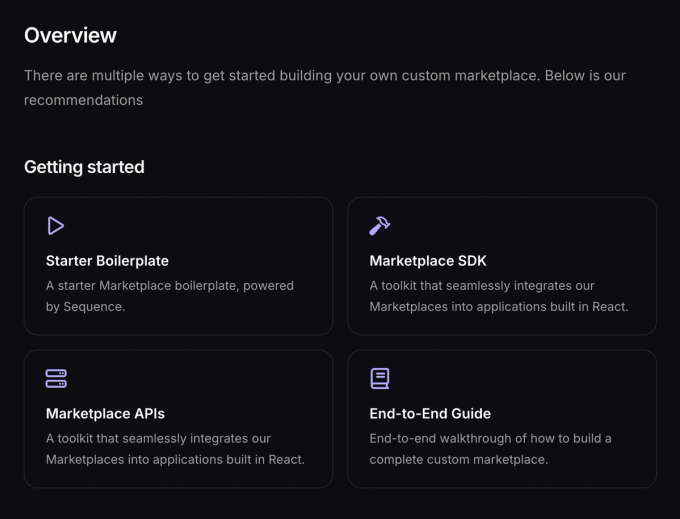Click the hammer icon for Marketplace SDK

point(379,226)
